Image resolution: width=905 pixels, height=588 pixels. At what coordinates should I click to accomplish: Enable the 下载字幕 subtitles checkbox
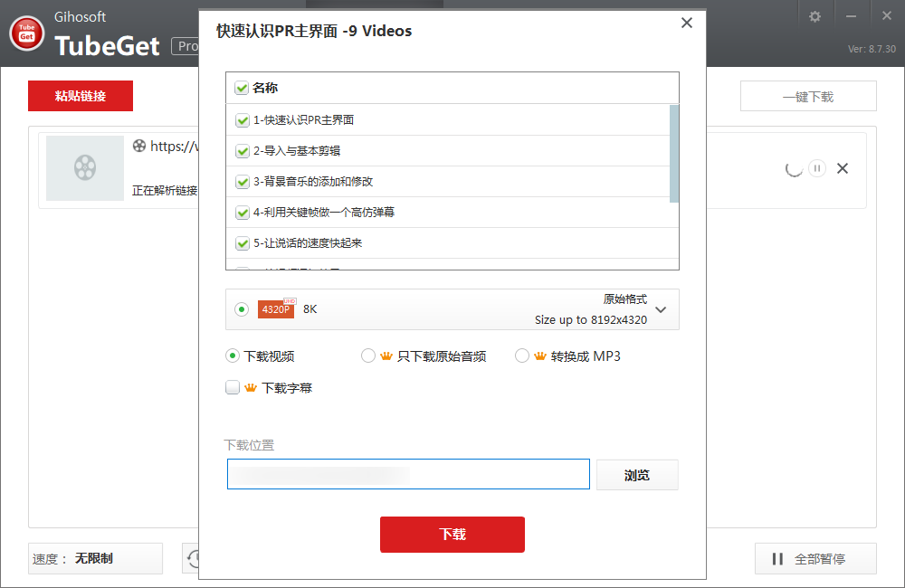coord(234,387)
